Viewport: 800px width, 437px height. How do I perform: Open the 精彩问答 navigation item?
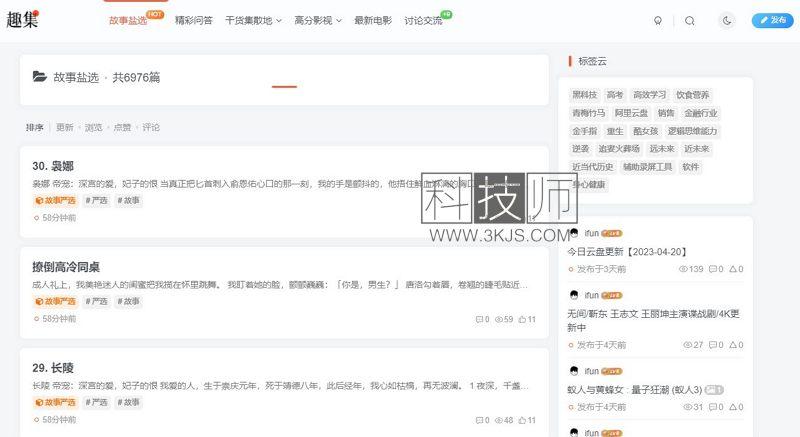(x=193, y=20)
